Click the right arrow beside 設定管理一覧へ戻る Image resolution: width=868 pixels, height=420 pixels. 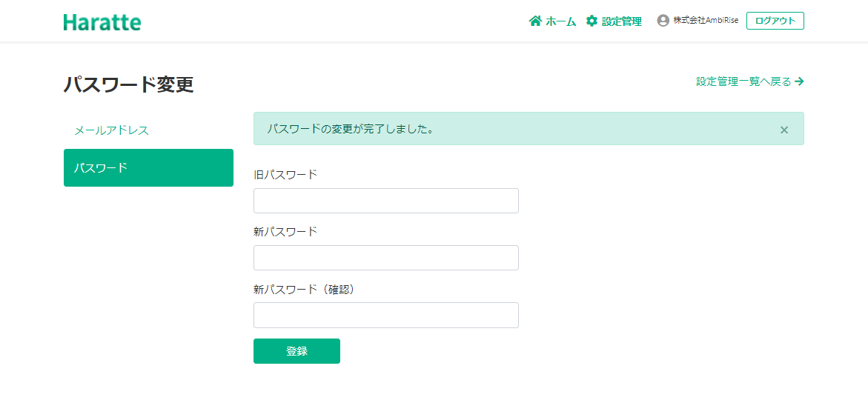tap(799, 81)
